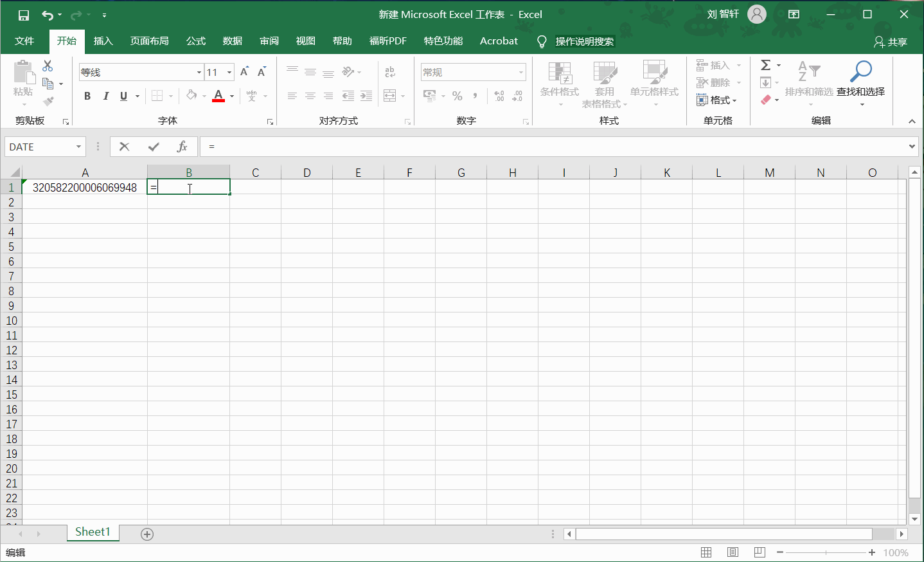Click the 共享 share button

click(891, 42)
